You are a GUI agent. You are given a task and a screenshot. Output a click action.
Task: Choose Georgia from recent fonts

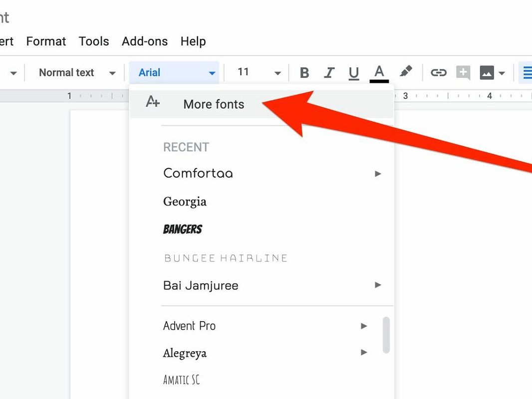coord(185,201)
